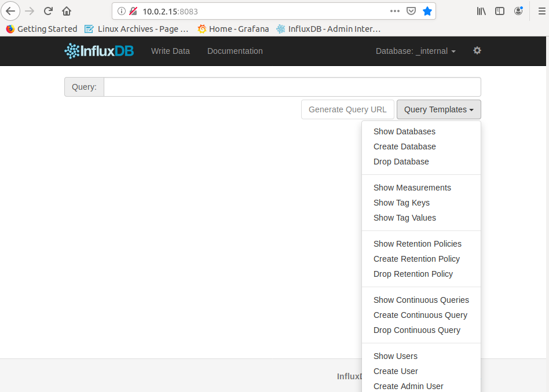Click InfluxDB logo in navbar
The height and width of the screenshot is (392, 549).
[99, 51]
